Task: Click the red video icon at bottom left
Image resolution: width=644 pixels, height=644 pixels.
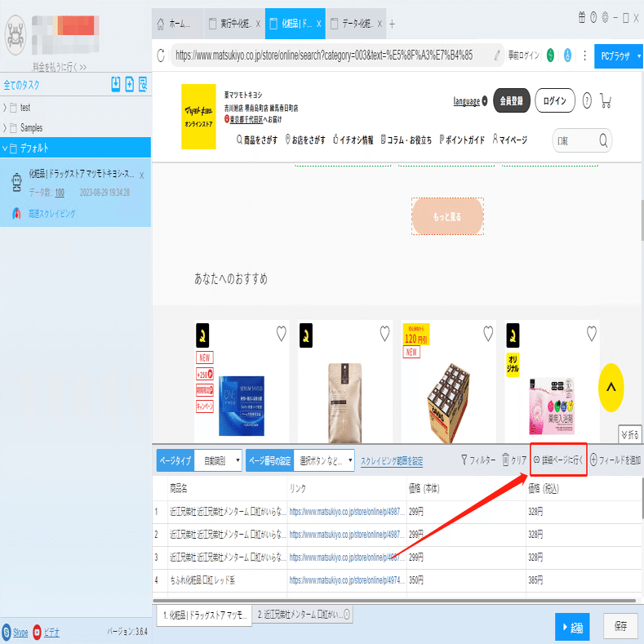Action: click(x=37, y=632)
